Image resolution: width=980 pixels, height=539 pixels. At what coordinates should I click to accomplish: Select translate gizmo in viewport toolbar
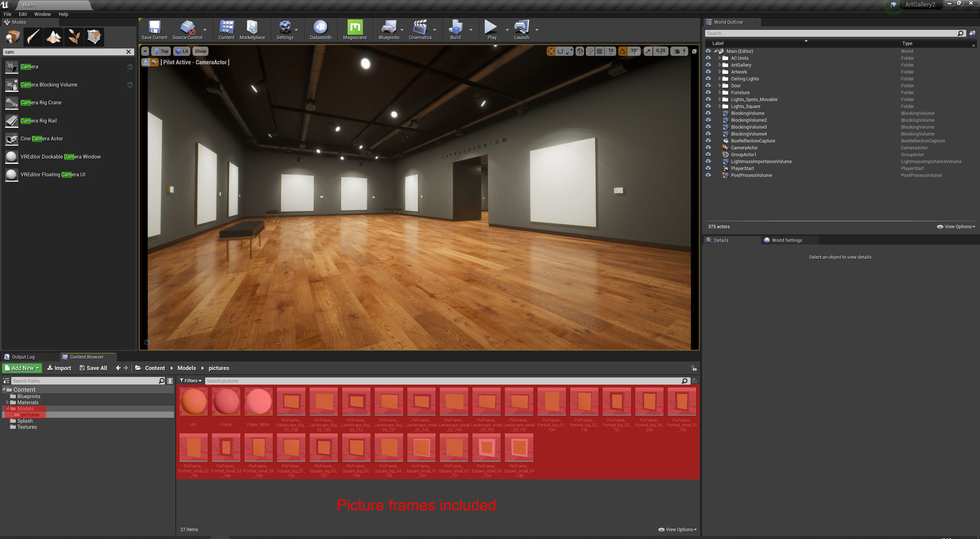coord(551,51)
